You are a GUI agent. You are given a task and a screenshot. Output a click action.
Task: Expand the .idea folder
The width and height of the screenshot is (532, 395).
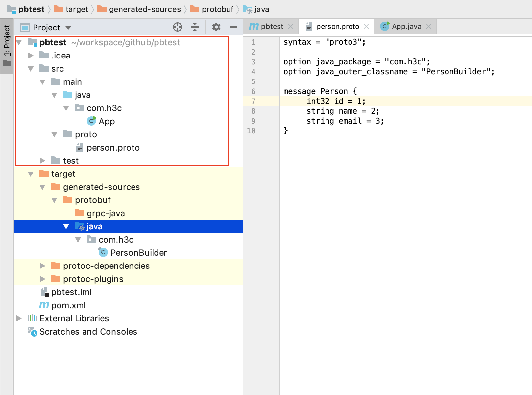coord(31,56)
